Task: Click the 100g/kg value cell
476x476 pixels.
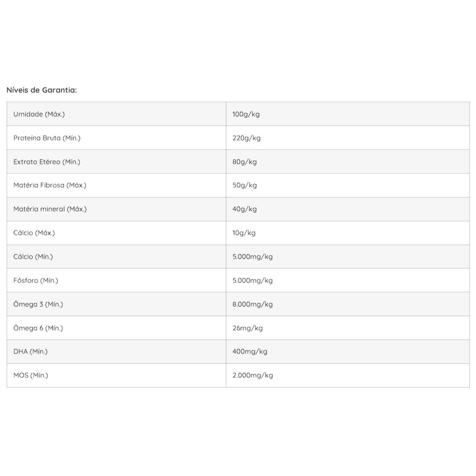Action: [246, 114]
